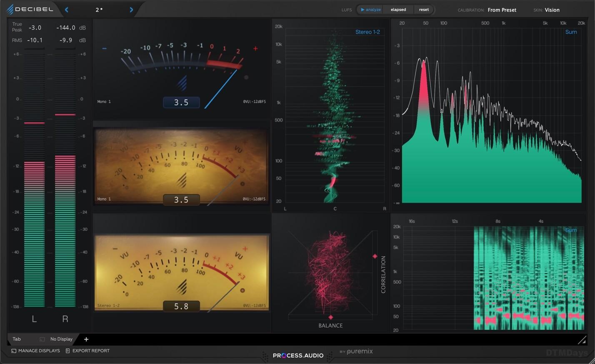
Task: Toggle the LUFS elapsed option
Action: (398, 10)
